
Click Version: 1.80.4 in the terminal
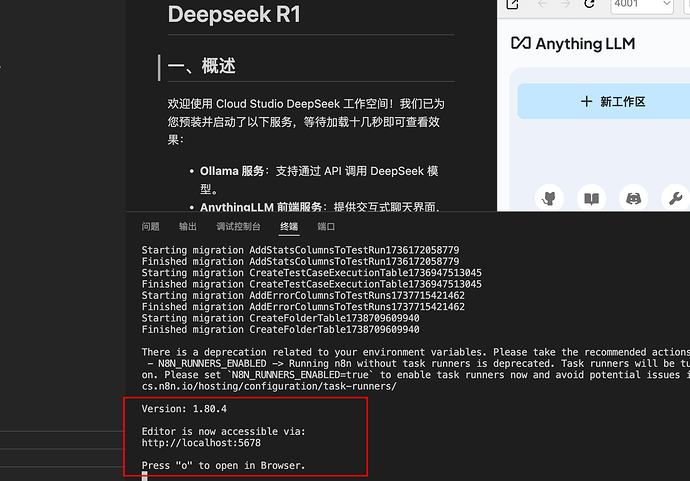[184, 409]
